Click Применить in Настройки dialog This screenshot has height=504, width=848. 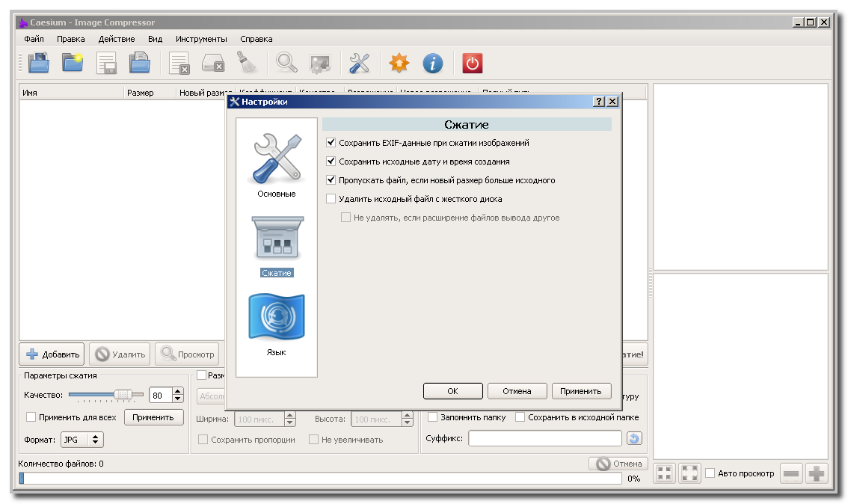click(x=581, y=391)
